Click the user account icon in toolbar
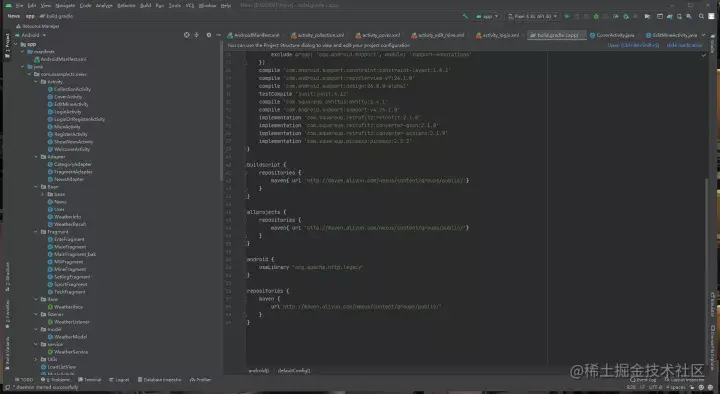Screen dimensions: 720x394 tap(711, 16)
